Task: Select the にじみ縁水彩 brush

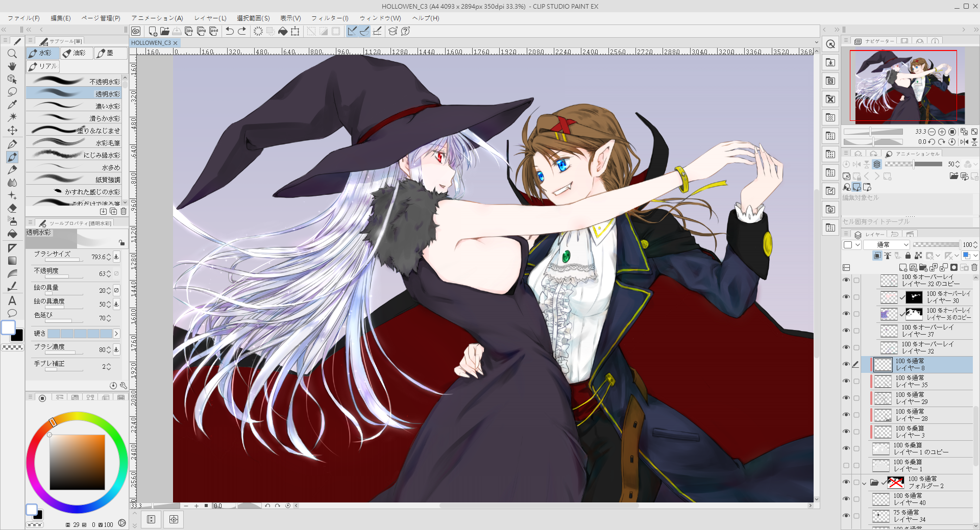Action: tap(74, 155)
